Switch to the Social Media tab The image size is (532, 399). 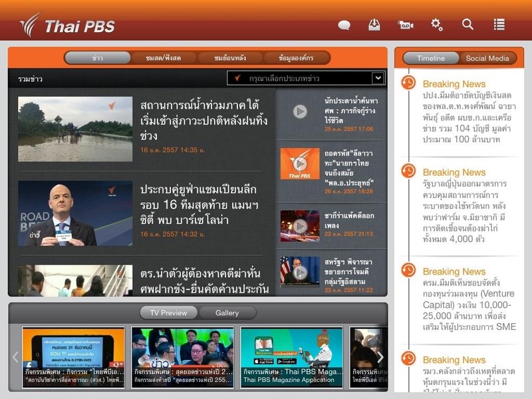click(487, 59)
